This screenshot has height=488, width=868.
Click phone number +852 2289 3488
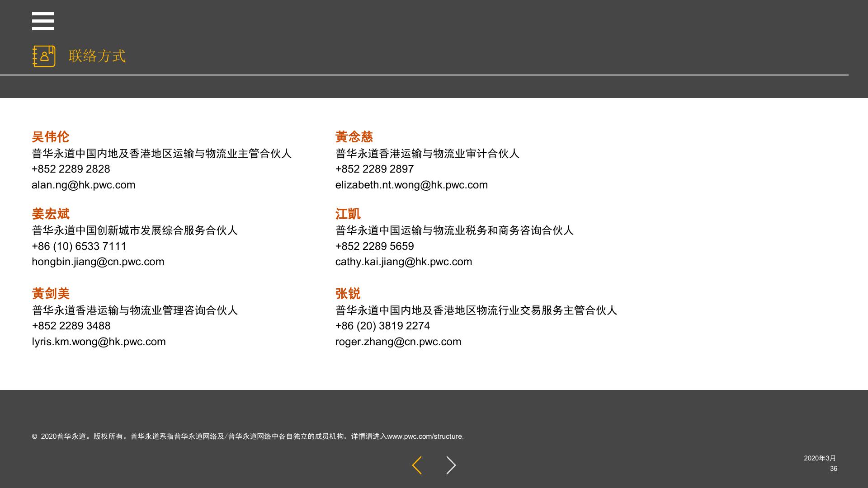pos(71,326)
